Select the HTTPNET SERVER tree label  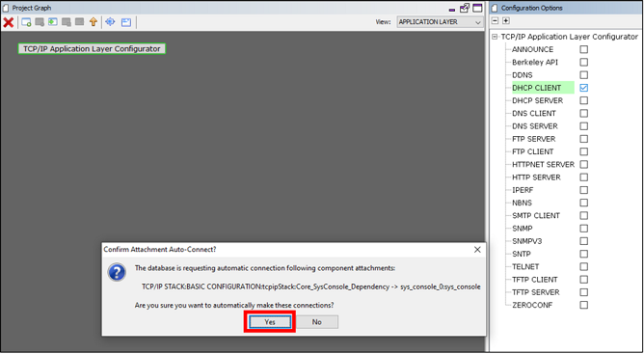coord(543,164)
